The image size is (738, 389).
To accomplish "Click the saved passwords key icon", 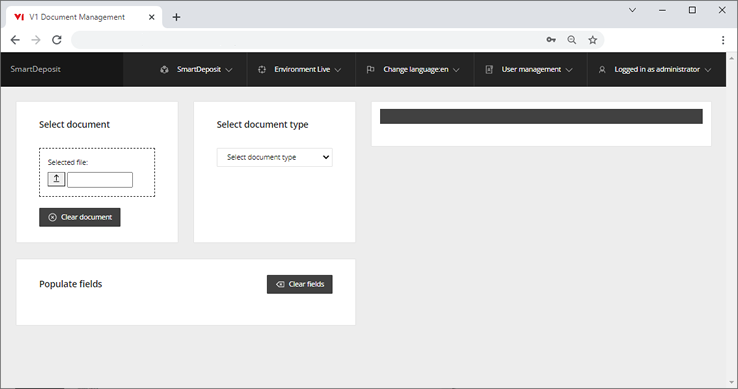I will click(551, 40).
